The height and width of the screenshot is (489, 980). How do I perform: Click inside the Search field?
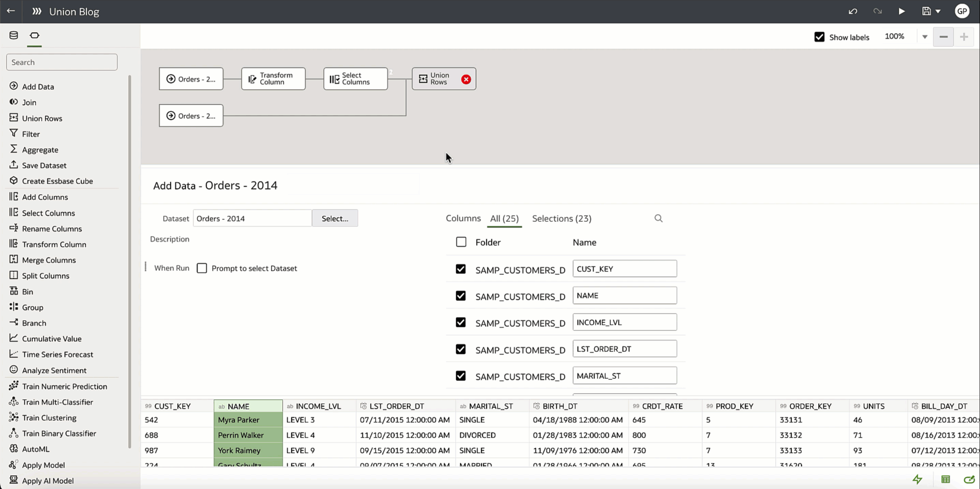[x=61, y=62]
